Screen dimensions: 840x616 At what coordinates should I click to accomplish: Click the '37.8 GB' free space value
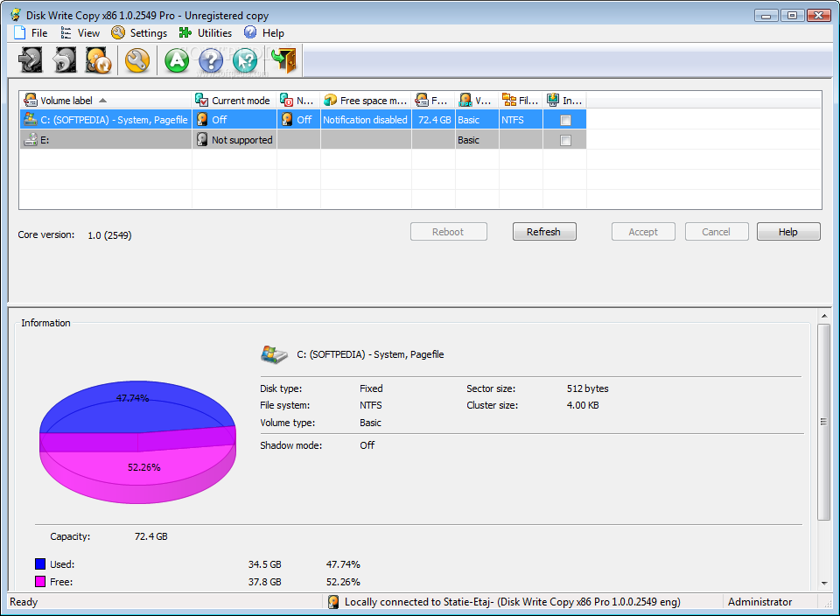point(264,582)
